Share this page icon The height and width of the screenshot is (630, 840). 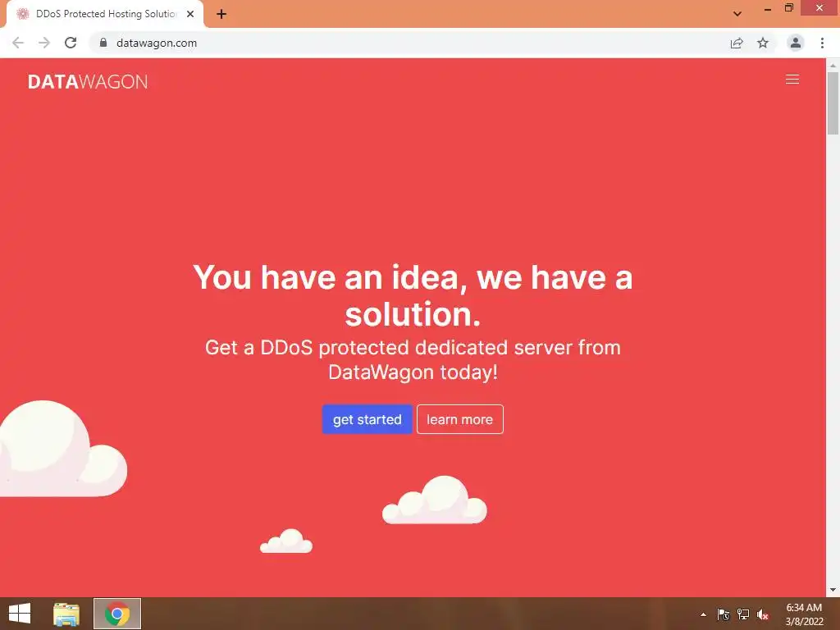pos(737,43)
